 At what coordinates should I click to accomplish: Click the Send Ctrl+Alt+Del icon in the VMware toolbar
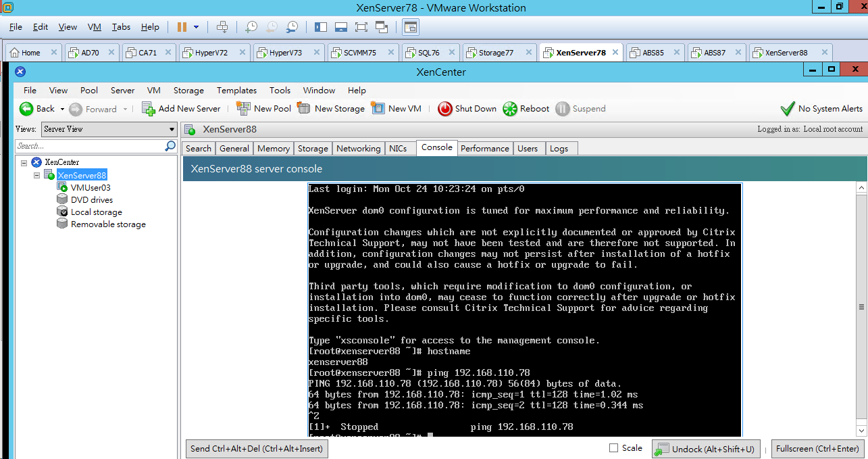tap(222, 27)
